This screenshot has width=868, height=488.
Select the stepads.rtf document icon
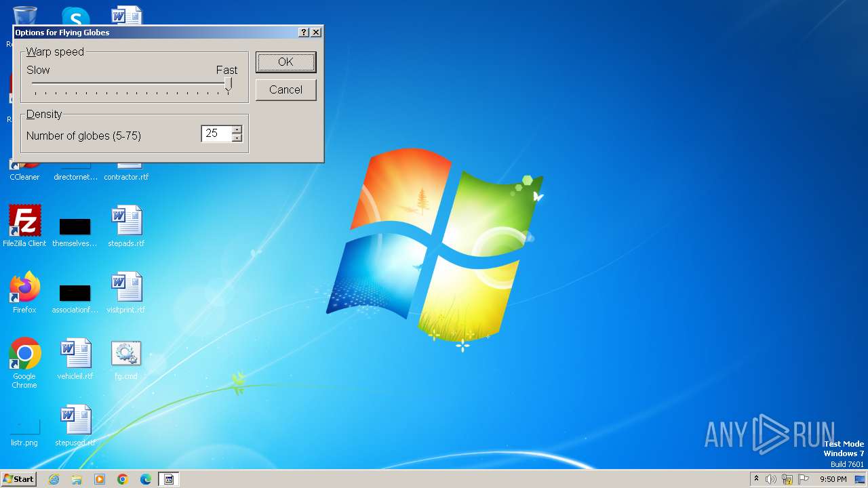[126, 226]
